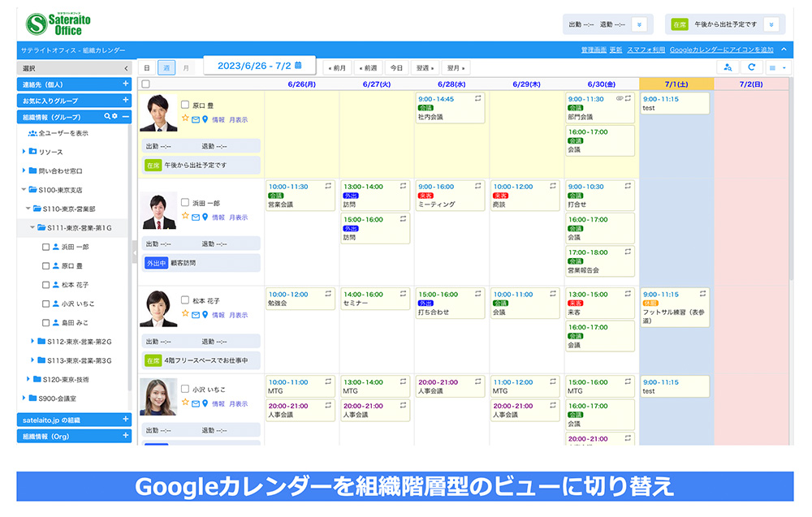Open the 6/26 営業会議 event for 浜田 一郎

300,195
